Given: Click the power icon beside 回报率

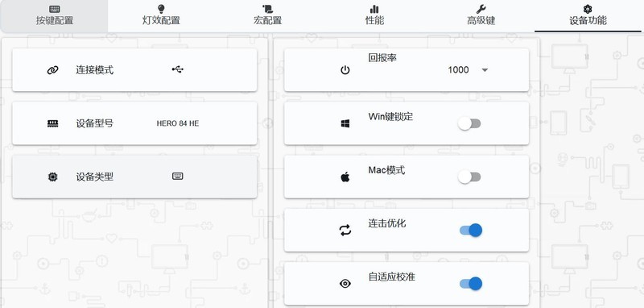Looking at the screenshot, I should pos(345,70).
